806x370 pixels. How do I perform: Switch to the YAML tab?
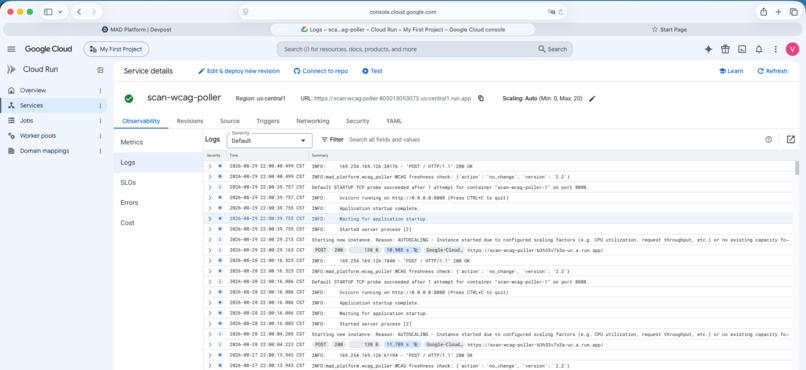[x=394, y=121]
